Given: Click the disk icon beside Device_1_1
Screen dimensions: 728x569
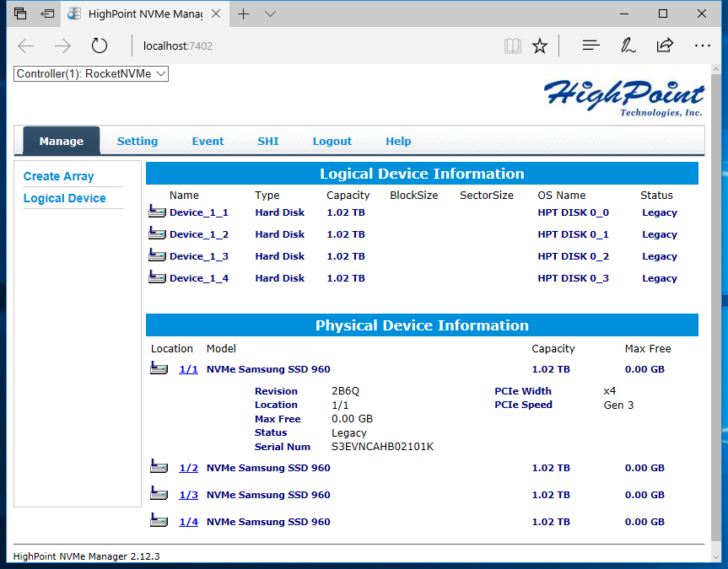Looking at the screenshot, I should 157,212.
